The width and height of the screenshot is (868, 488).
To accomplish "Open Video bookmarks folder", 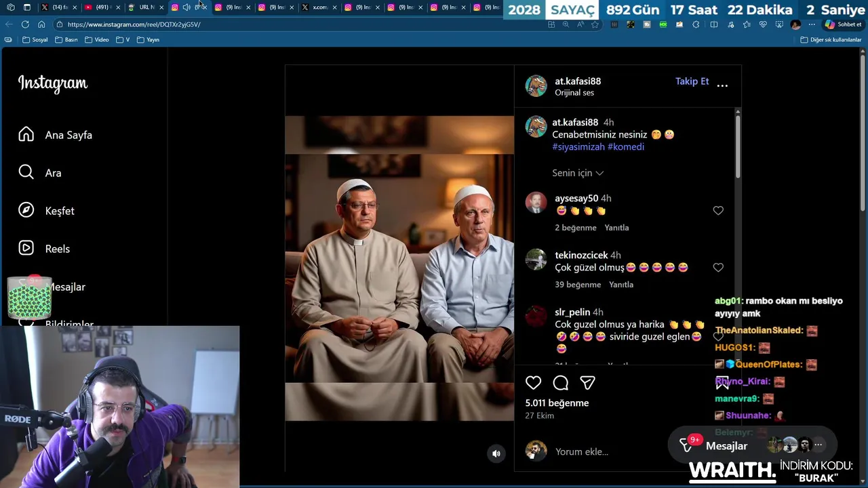I will point(96,40).
